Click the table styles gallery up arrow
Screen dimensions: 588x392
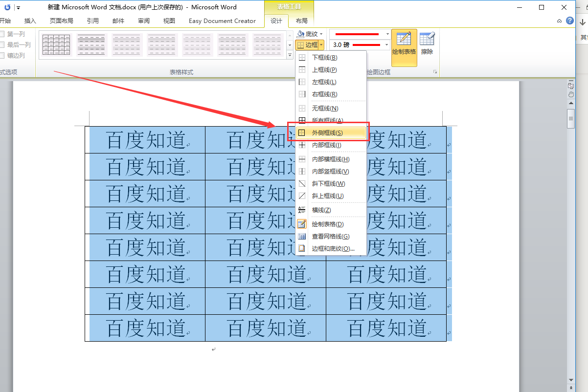(290, 35)
